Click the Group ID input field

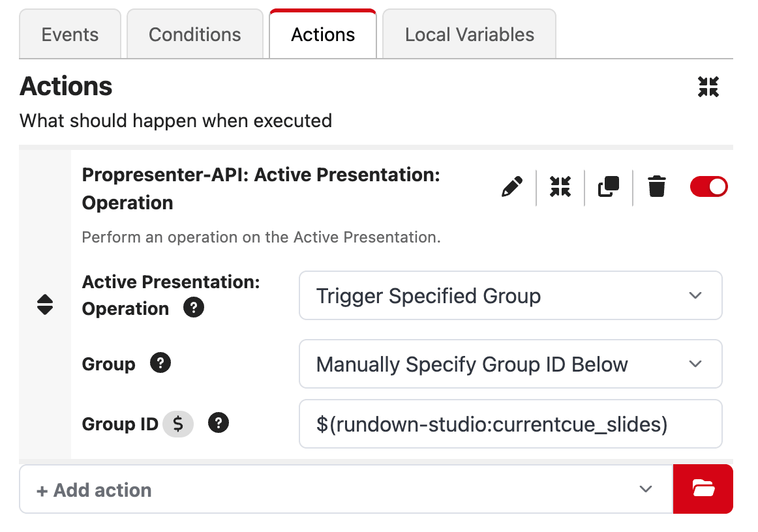pos(511,424)
